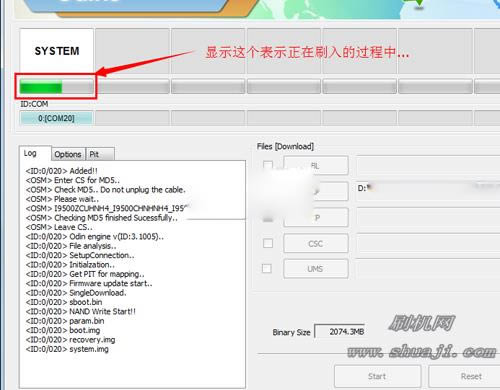Click the log line 'Enter CS for MD5..'
This screenshot has width=500, height=390.
[x=73, y=180]
